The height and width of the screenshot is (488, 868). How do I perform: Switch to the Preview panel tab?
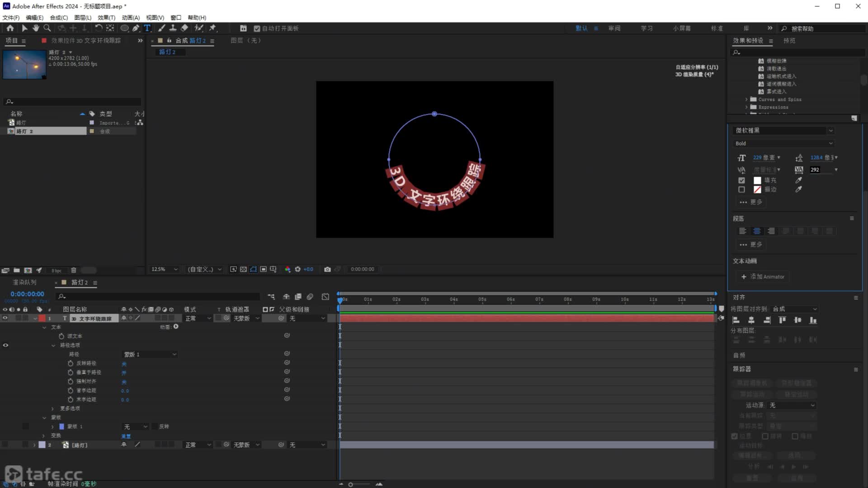pyautogui.click(x=789, y=41)
